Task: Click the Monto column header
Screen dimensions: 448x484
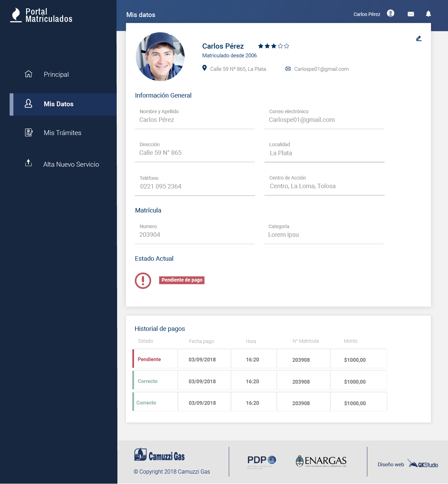Action: click(350, 341)
